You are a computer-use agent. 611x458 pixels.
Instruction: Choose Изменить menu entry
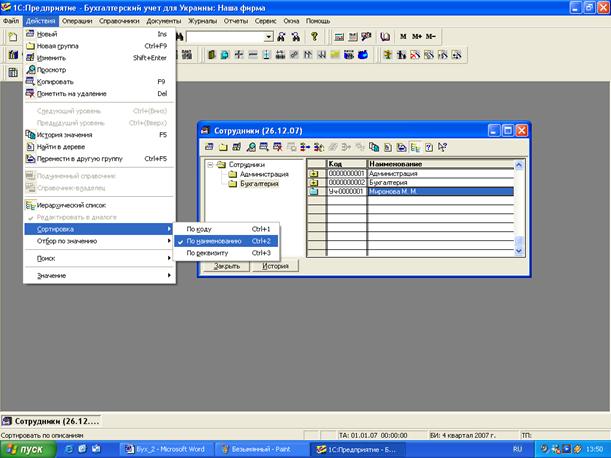point(99,58)
